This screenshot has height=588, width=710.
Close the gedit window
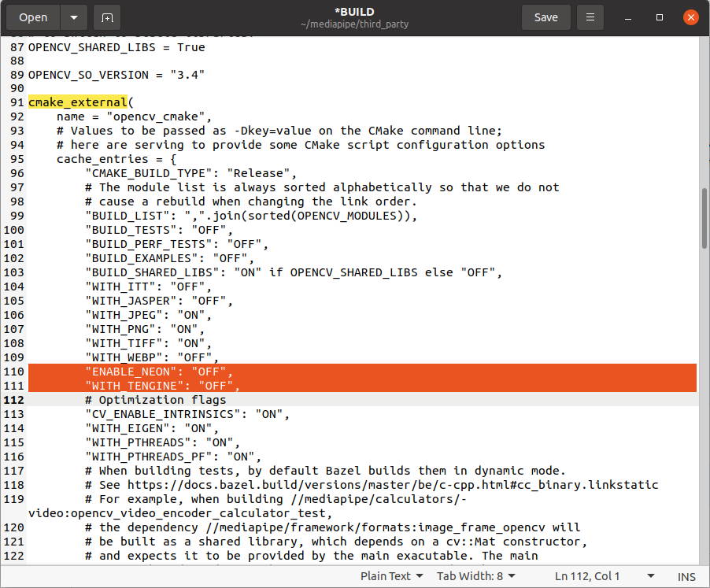[x=690, y=17]
